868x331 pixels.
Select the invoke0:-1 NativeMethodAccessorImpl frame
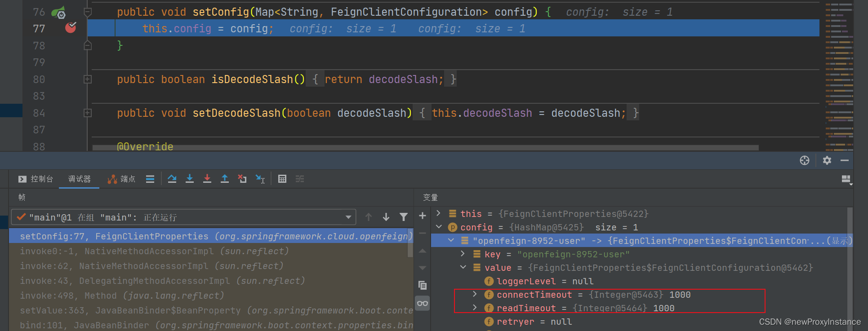[208, 251]
